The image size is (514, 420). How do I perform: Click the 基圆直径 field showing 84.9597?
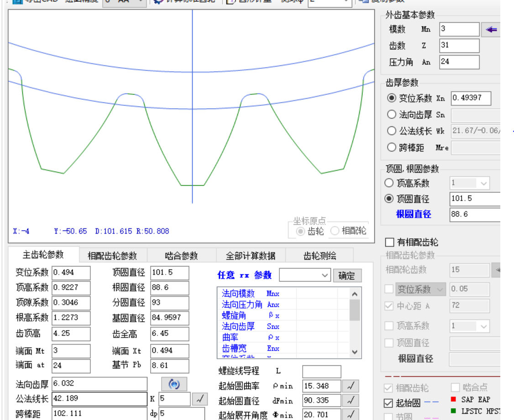pyautogui.click(x=170, y=318)
